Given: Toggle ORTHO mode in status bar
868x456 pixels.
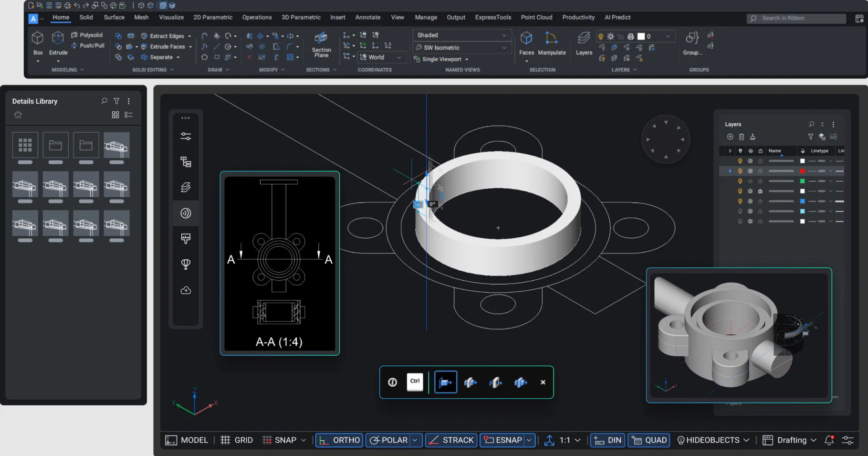Looking at the screenshot, I should click(339, 440).
